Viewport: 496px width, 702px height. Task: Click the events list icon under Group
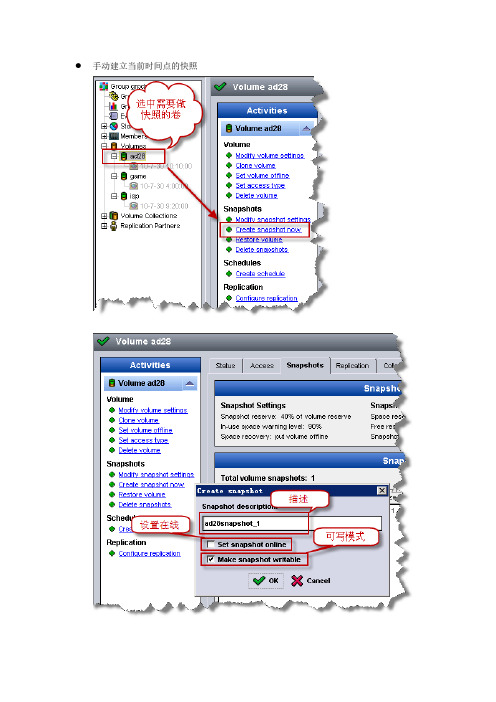pos(114,116)
